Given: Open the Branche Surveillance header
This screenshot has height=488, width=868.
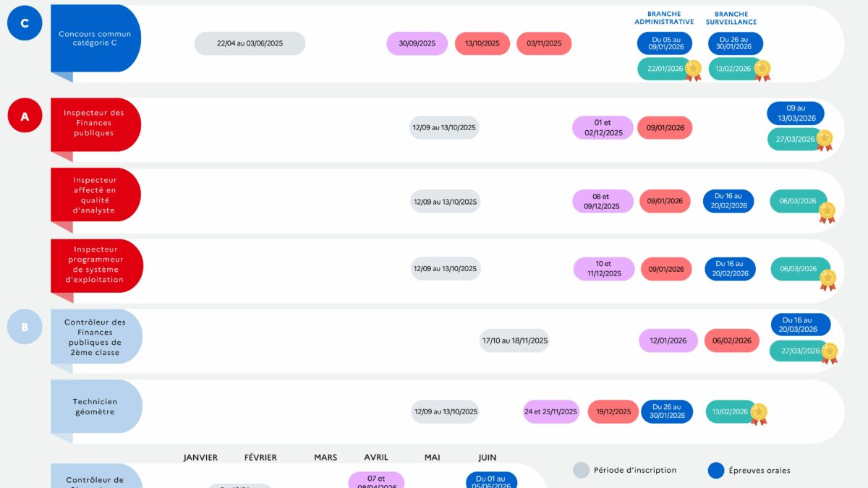Looking at the screenshot, I should 731,18.
